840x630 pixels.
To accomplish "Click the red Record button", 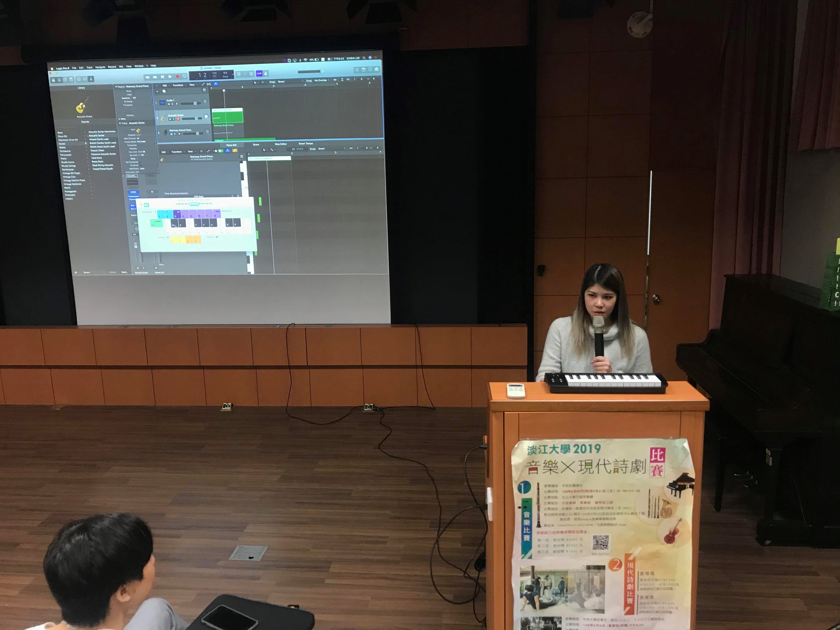I will point(177,76).
